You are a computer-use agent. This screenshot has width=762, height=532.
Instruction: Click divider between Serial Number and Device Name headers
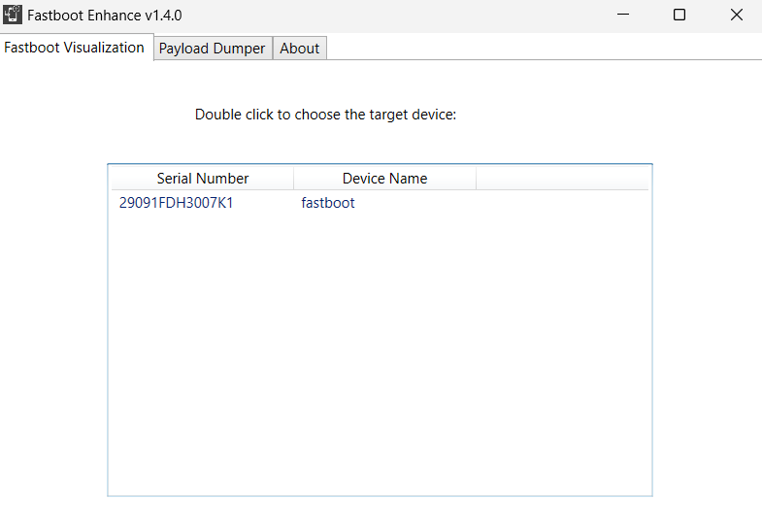pyautogui.click(x=293, y=179)
